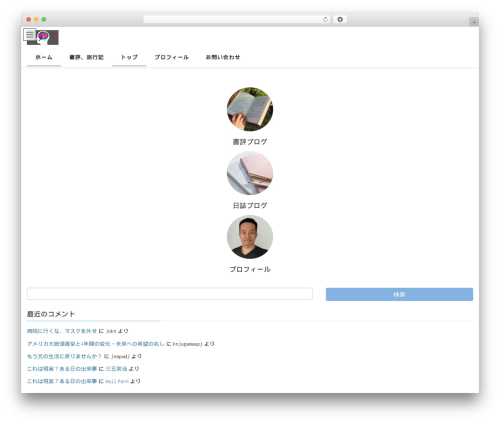The height and width of the screenshot is (423, 500).
Task: Click the 最近のコメント heading
Action: pyautogui.click(x=51, y=314)
